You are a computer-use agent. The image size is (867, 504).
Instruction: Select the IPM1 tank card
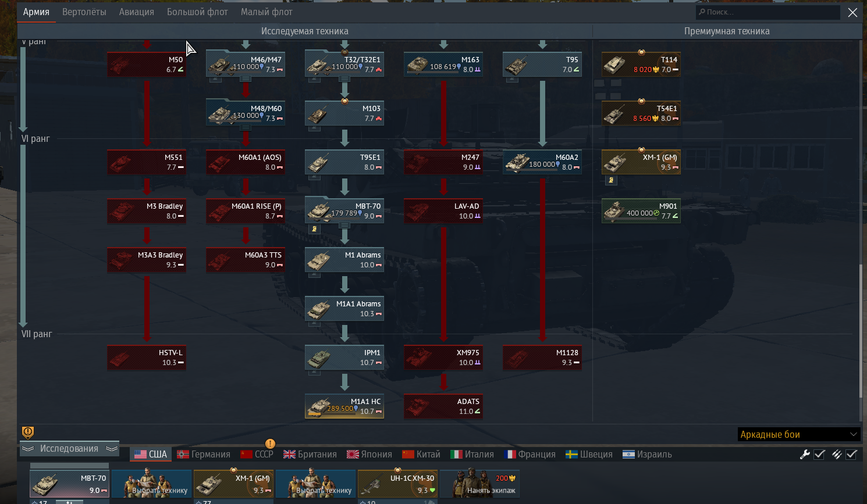(344, 357)
